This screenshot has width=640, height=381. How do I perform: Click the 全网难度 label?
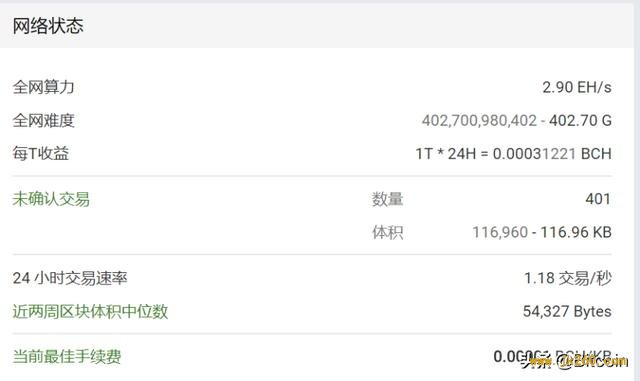(x=43, y=120)
